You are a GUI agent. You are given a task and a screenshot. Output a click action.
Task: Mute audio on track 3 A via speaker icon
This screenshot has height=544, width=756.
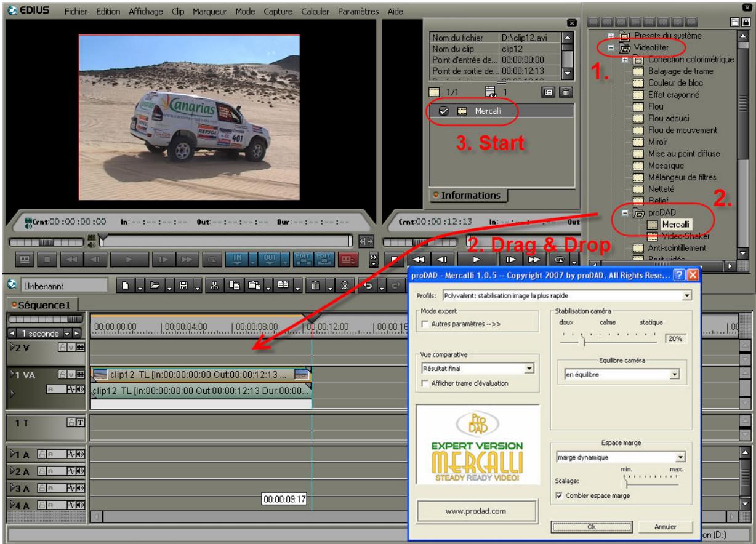coord(80,488)
